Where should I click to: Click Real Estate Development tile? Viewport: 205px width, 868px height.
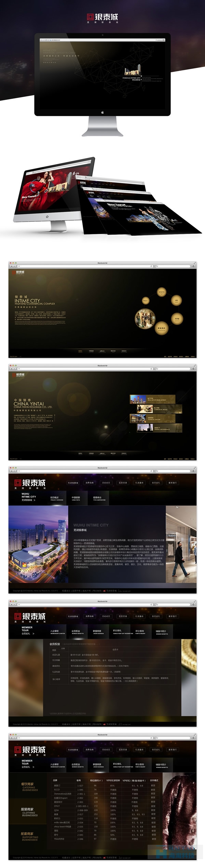[x=152, y=399]
